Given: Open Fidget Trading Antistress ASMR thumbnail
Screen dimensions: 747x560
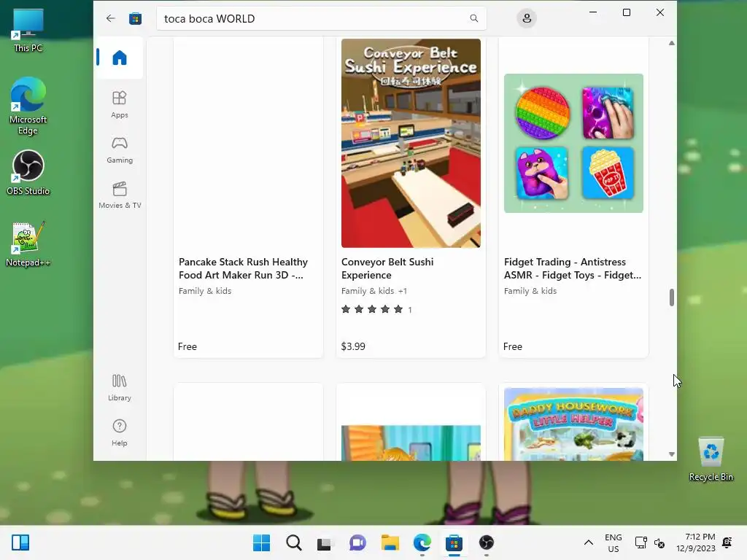Looking at the screenshot, I should pyautogui.click(x=573, y=144).
